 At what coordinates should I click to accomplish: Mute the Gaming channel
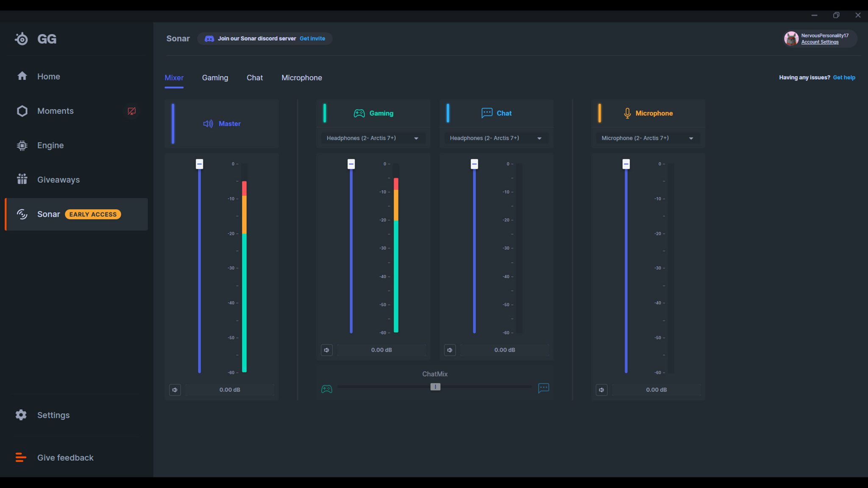pos(327,350)
